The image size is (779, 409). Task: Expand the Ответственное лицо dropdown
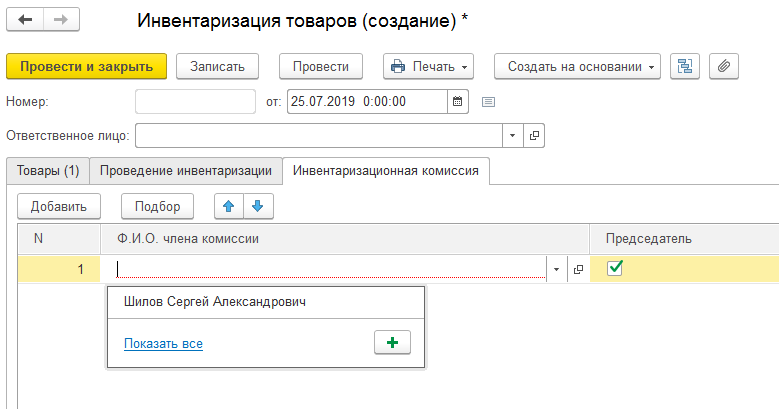[512, 135]
